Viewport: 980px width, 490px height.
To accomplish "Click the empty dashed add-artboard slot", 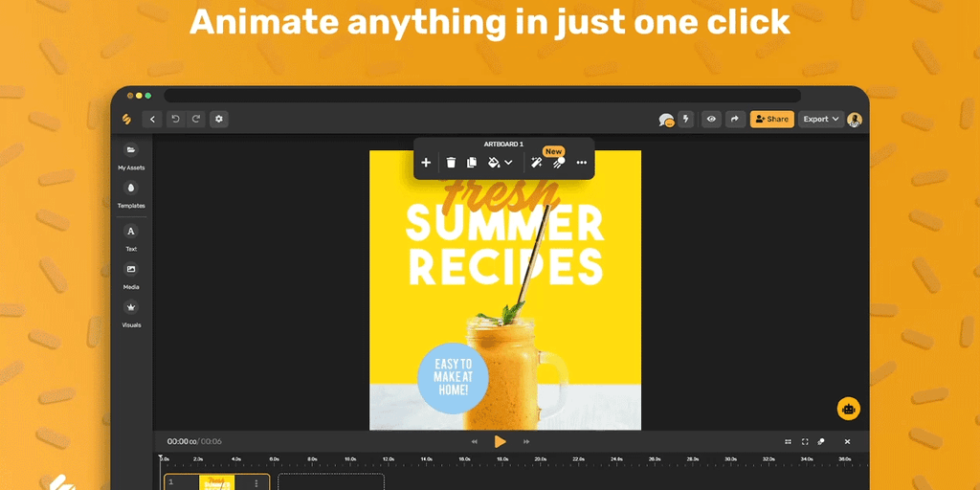I will (330, 482).
